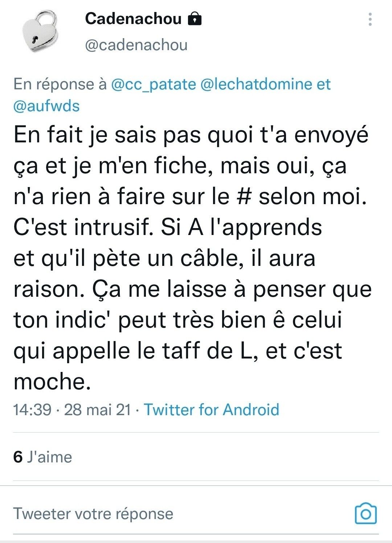Tap the likes count number 6
This screenshot has height=543, width=392.
click(18, 457)
